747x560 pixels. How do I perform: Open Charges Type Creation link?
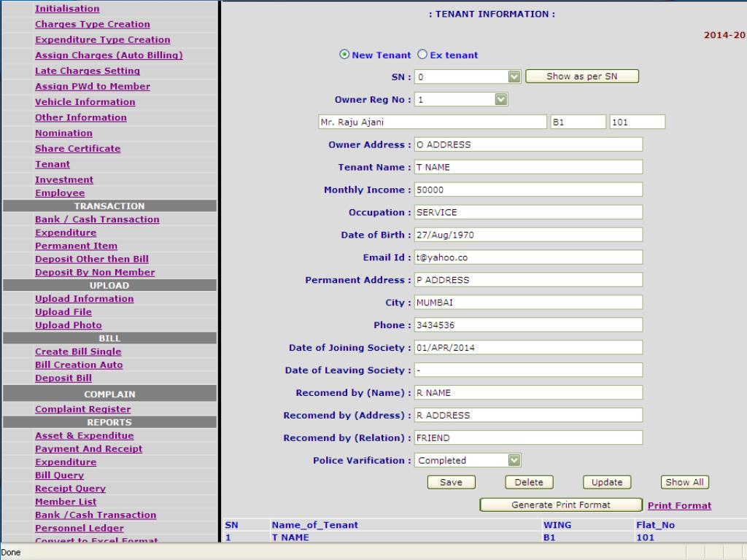[93, 24]
